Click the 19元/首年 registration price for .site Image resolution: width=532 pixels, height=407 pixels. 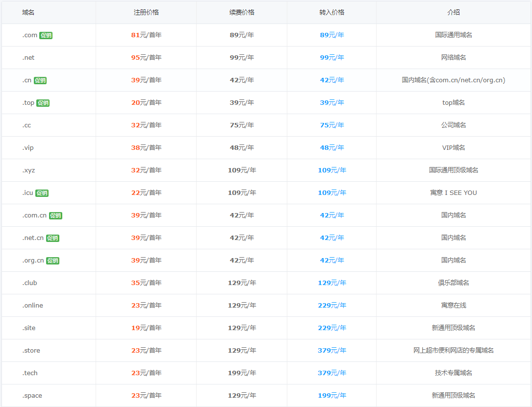[x=146, y=328]
